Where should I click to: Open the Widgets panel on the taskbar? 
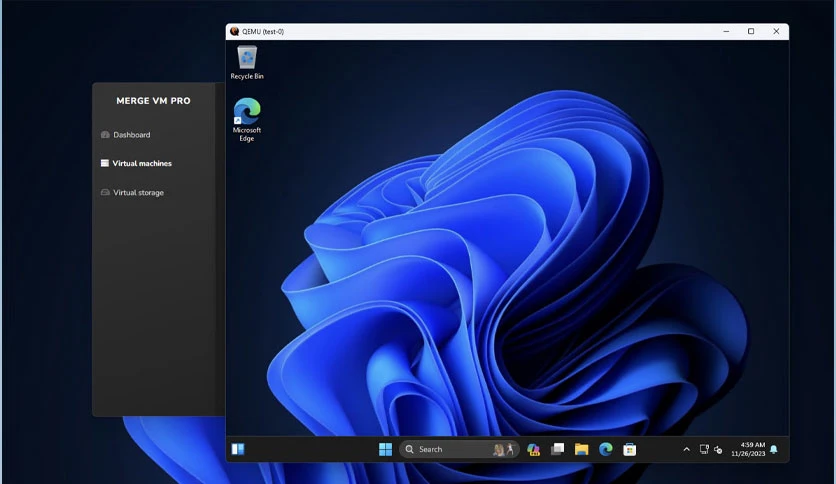click(238, 449)
